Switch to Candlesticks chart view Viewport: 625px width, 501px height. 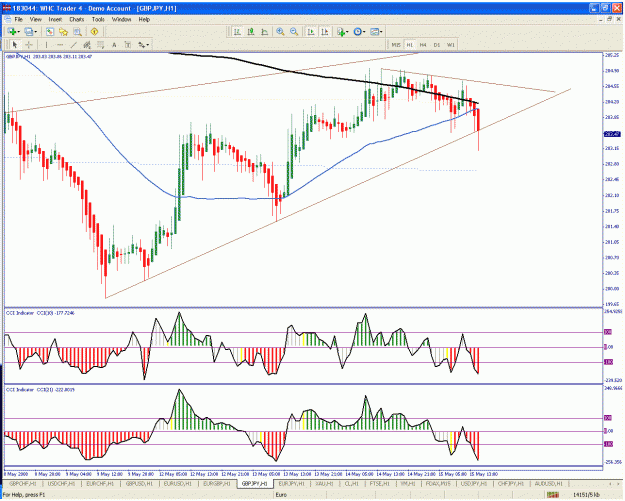click(251, 31)
